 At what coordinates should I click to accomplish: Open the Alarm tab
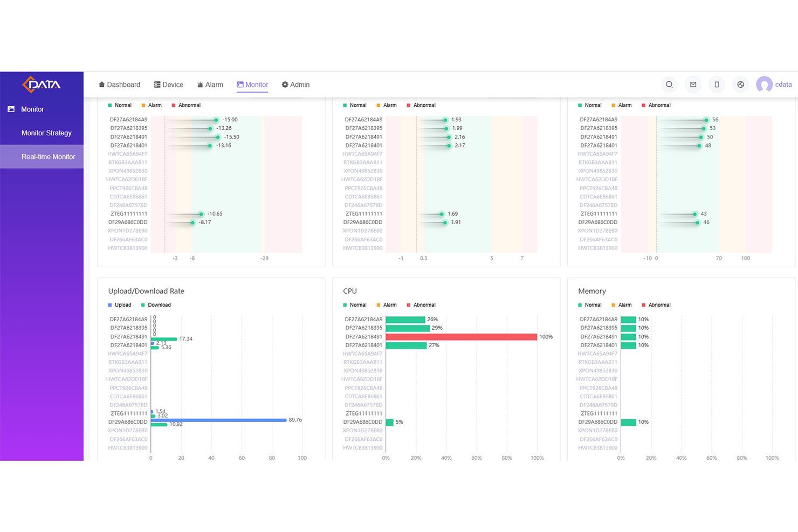pos(210,85)
